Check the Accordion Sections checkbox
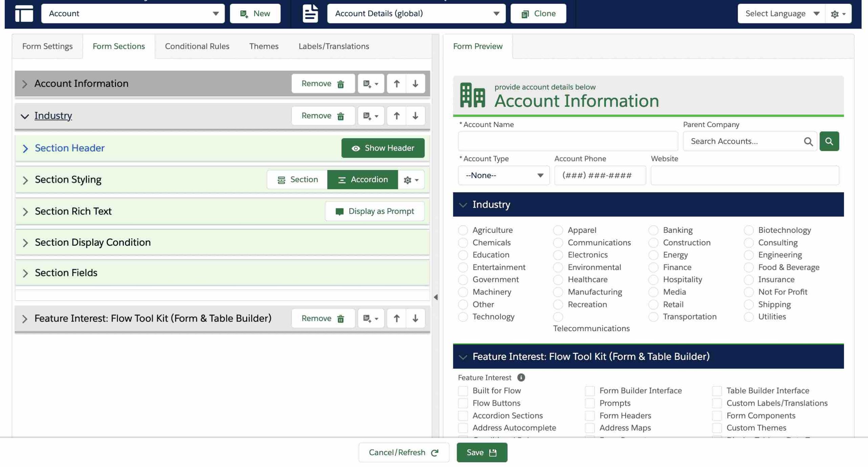The image size is (868, 467). pyautogui.click(x=463, y=415)
